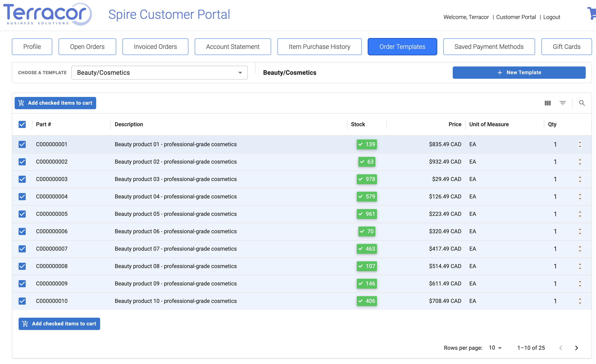The width and height of the screenshot is (596, 364).
Task: Click the Terracor Business Solutions logo
Action: point(47,14)
